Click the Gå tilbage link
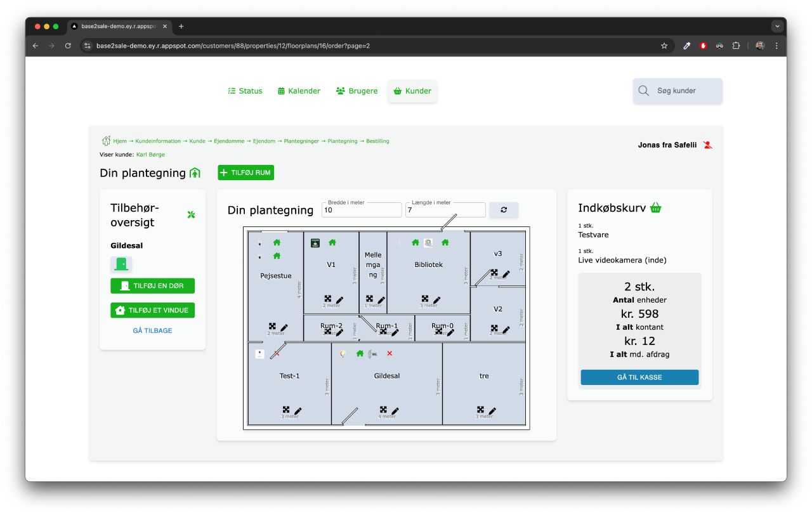Viewport: 812px width, 515px height. [152, 330]
